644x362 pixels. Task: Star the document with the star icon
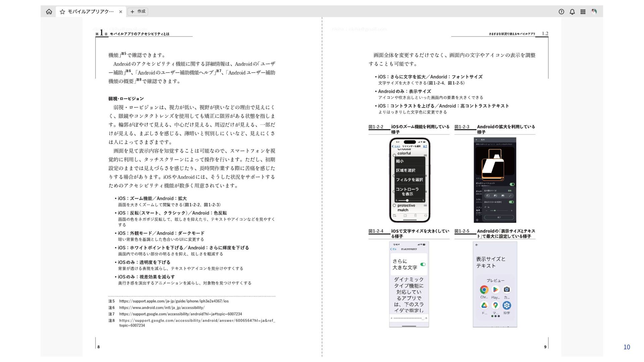(x=62, y=12)
